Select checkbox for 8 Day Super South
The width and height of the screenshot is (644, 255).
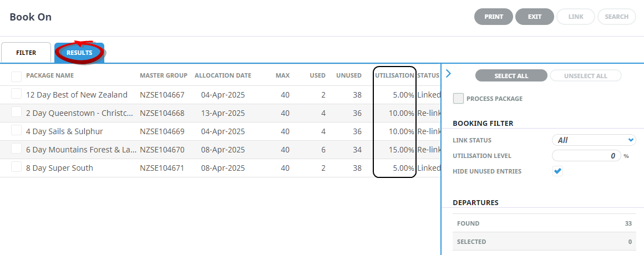17,167
